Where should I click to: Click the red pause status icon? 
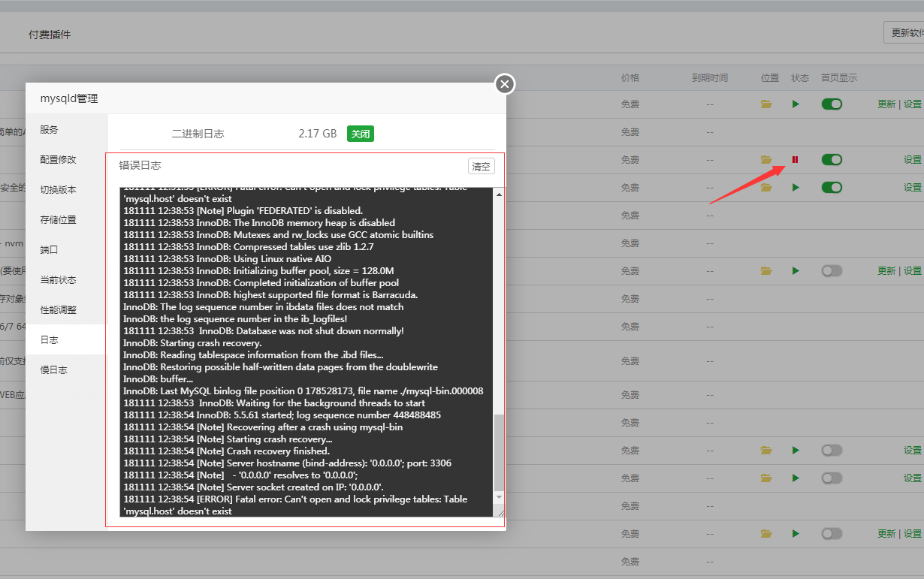coord(795,159)
